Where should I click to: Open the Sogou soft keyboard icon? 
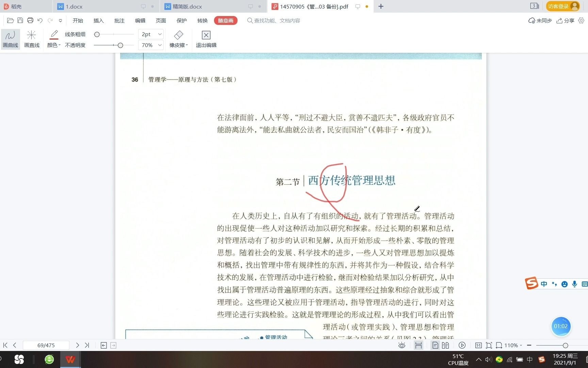click(x=585, y=284)
